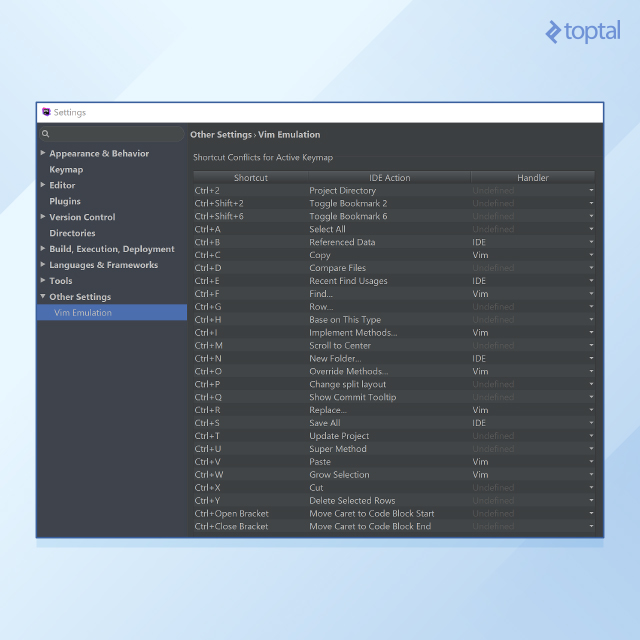Select Vim Emulation in the sidebar
Screen dimensions: 640x640
point(112,313)
